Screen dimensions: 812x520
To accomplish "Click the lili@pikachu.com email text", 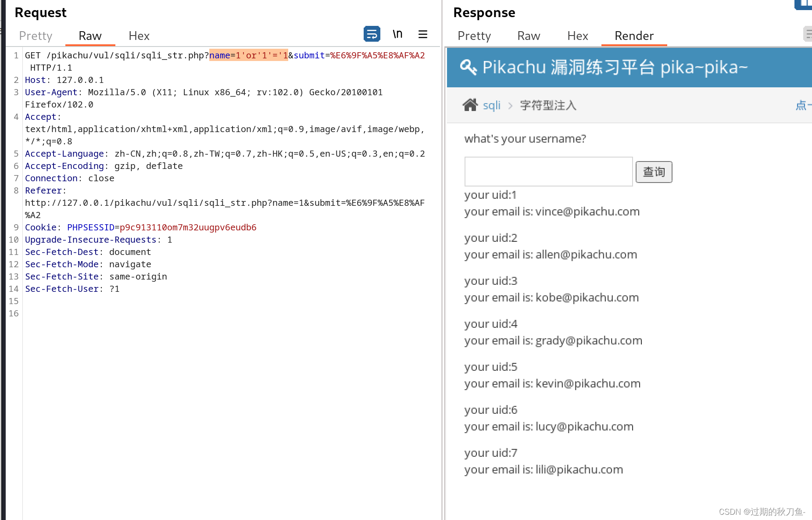I will click(x=579, y=470).
